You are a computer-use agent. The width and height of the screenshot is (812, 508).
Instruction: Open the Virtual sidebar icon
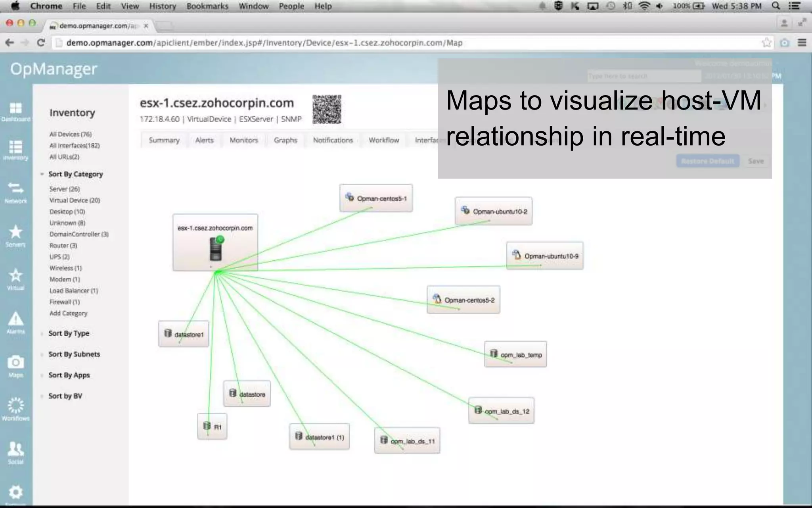pos(15,279)
